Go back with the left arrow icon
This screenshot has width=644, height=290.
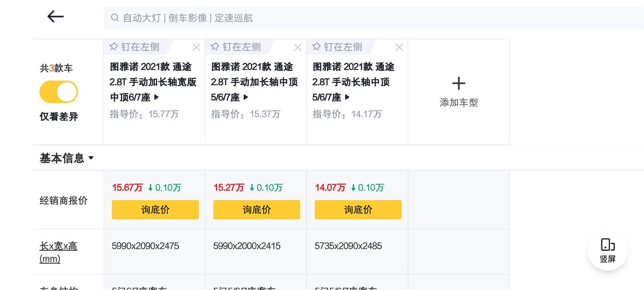tap(55, 17)
